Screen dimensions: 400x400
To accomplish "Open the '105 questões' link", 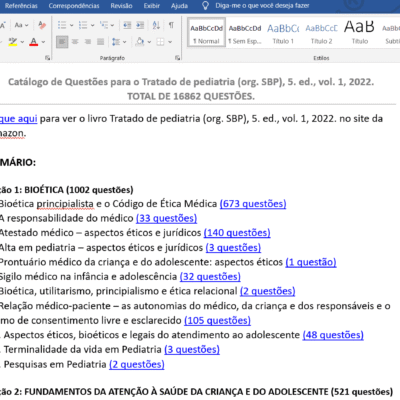I will point(217,321).
